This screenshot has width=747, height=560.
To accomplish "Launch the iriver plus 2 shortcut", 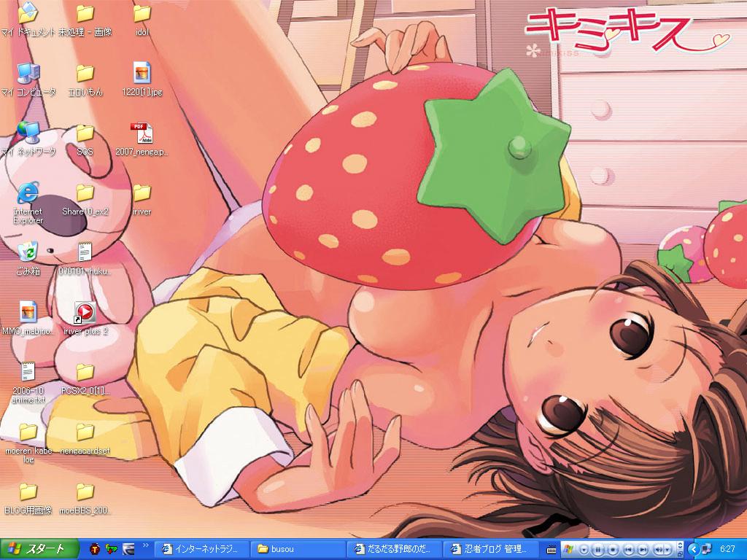I will [x=85, y=319].
